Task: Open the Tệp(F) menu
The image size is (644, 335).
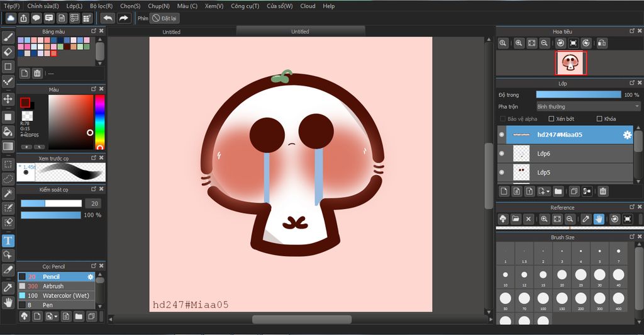Action: coord(11,6)
